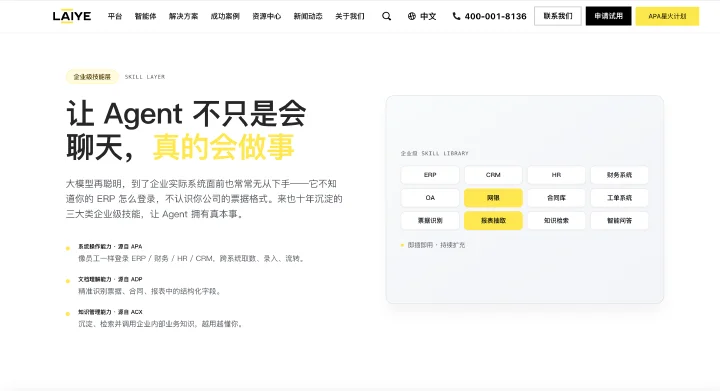The height and width of the screenshot is (391, 720).
Task: Open the search magnifier icon
Action: [x=387, y=16]
